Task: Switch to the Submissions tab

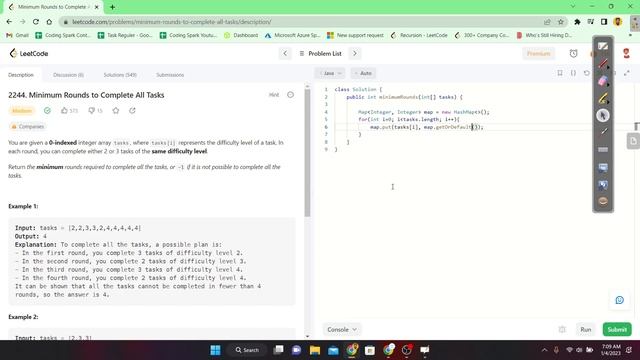Action: pos(170,75)
